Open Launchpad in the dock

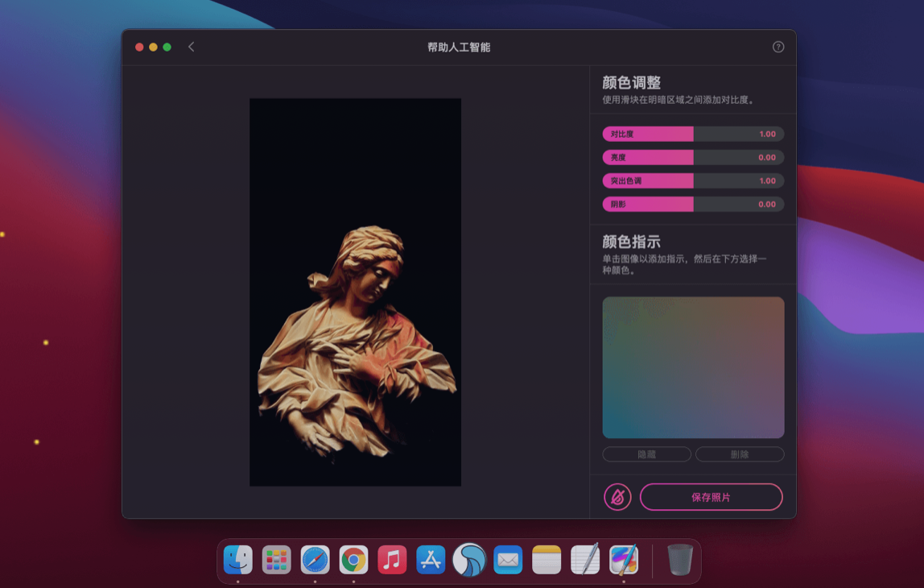coord(277,560)
